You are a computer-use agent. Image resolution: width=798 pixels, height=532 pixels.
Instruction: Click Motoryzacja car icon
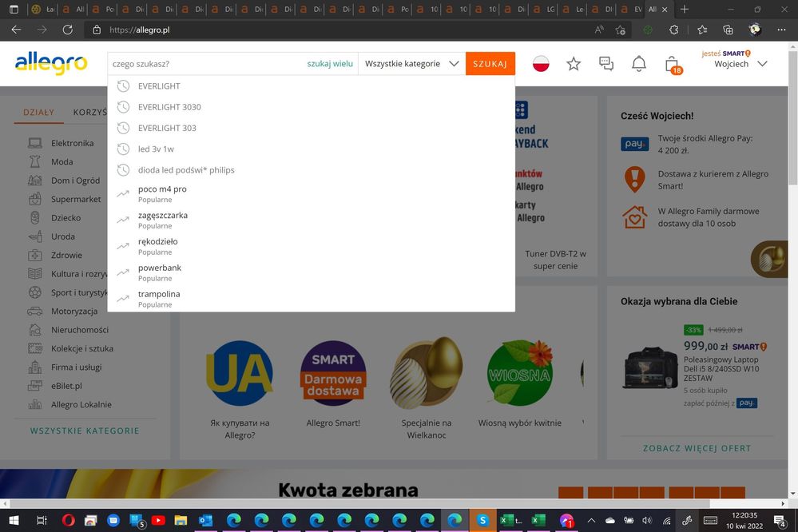point(34,311)
